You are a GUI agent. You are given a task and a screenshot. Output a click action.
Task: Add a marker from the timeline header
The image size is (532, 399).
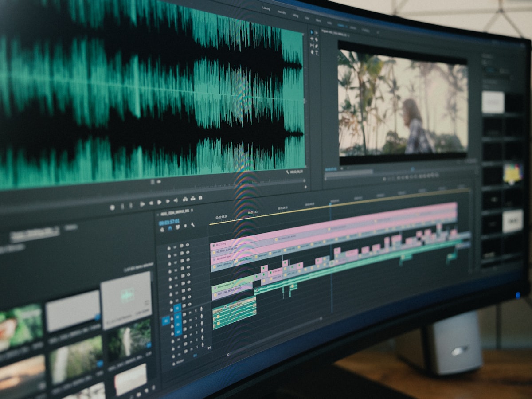(x=185, y=226)
